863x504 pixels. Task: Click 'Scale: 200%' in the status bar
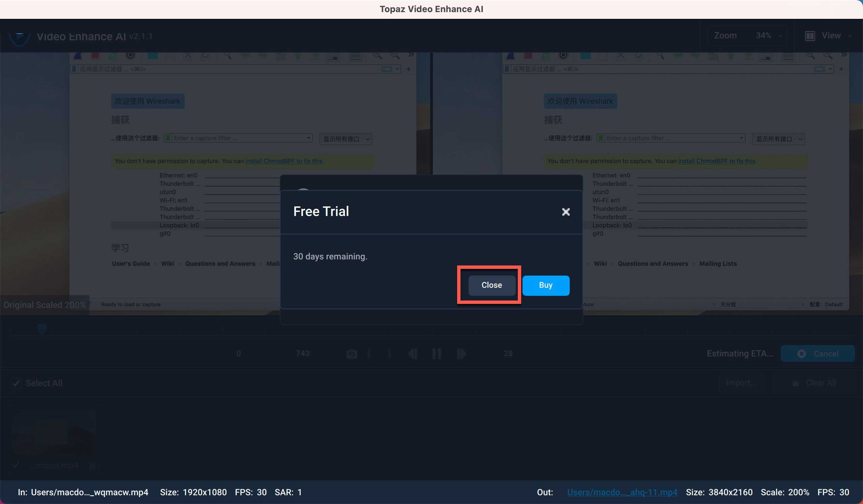tap(785, 492)
